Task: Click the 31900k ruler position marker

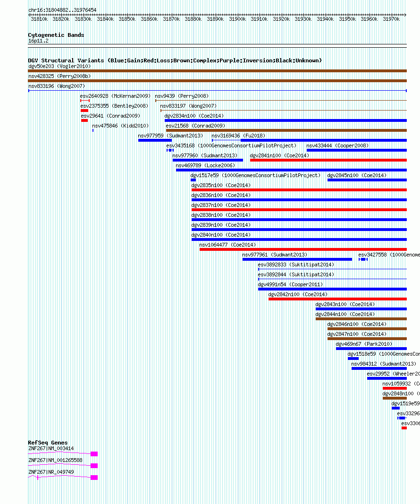Action: (237, 19)
